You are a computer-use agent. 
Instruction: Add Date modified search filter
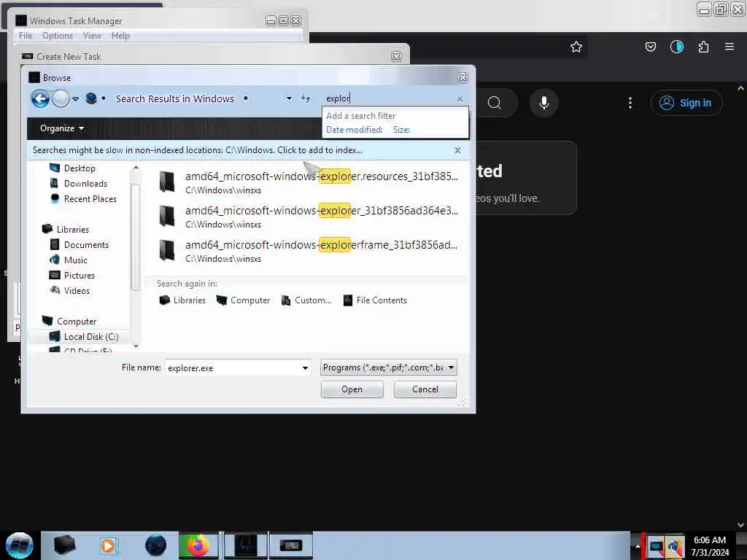coord(355,130)
